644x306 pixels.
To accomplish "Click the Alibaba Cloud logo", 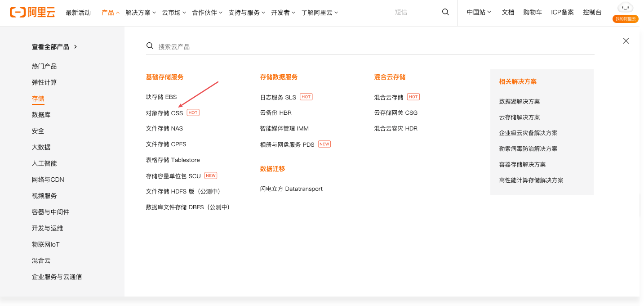I will (31, 12).
